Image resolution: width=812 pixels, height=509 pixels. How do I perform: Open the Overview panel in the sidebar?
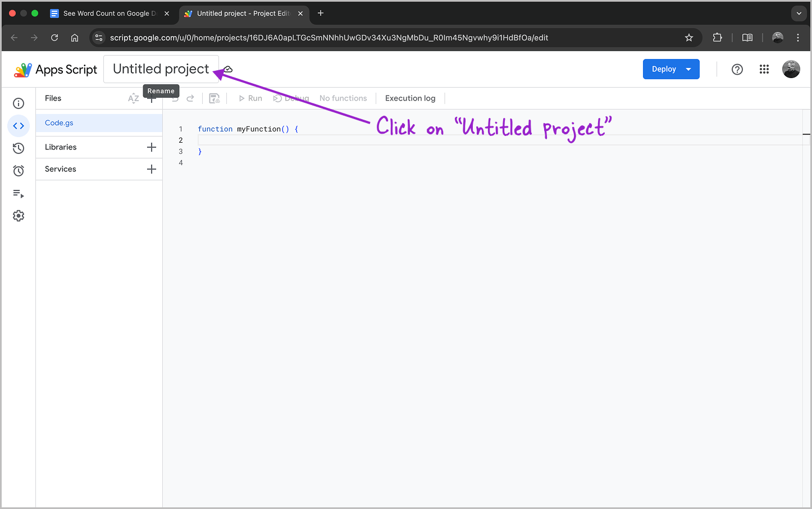[x=18, y=103]
